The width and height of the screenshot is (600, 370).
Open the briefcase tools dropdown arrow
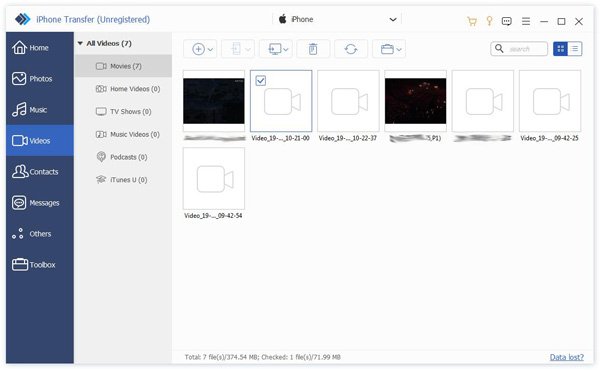(x=399, y=49)
